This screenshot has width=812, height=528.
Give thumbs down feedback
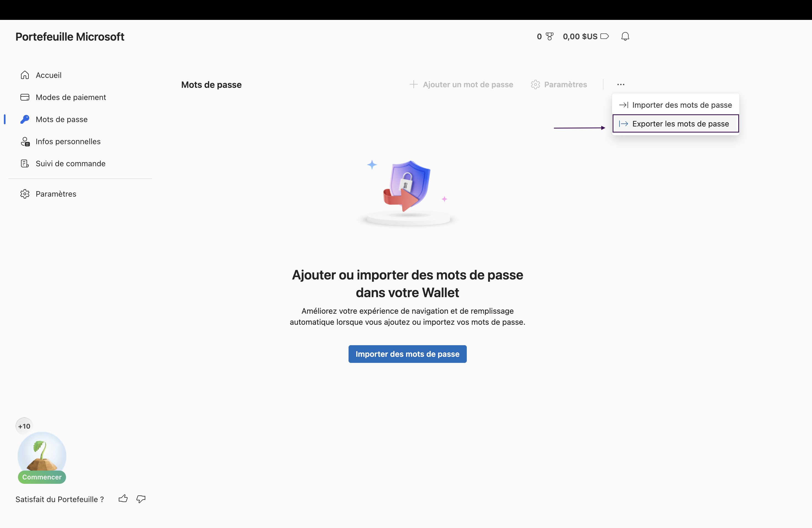point(141,499)
